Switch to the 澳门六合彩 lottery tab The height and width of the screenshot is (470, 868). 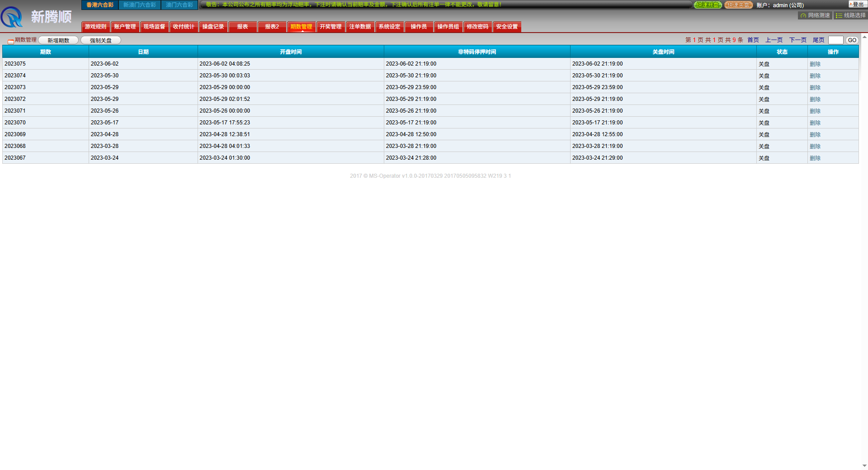click(x=179, y=5)
